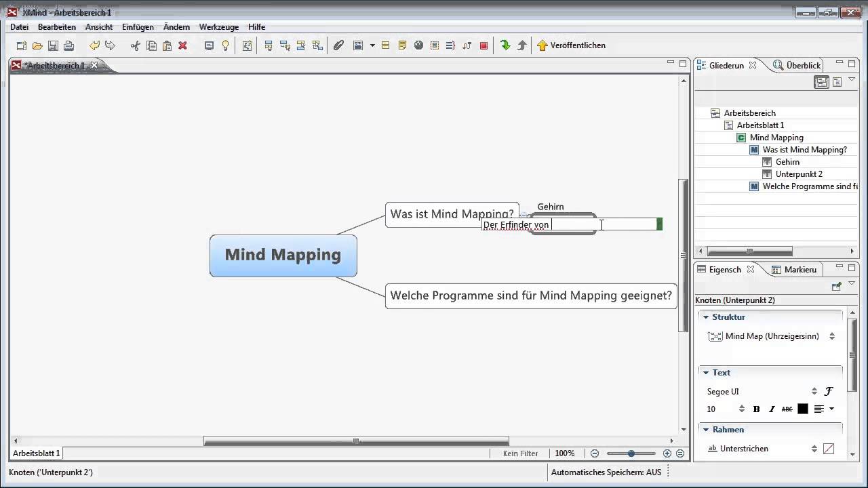Click the Print toolbar icon
Screen dimensions: 868x488
tap(68, 45)
